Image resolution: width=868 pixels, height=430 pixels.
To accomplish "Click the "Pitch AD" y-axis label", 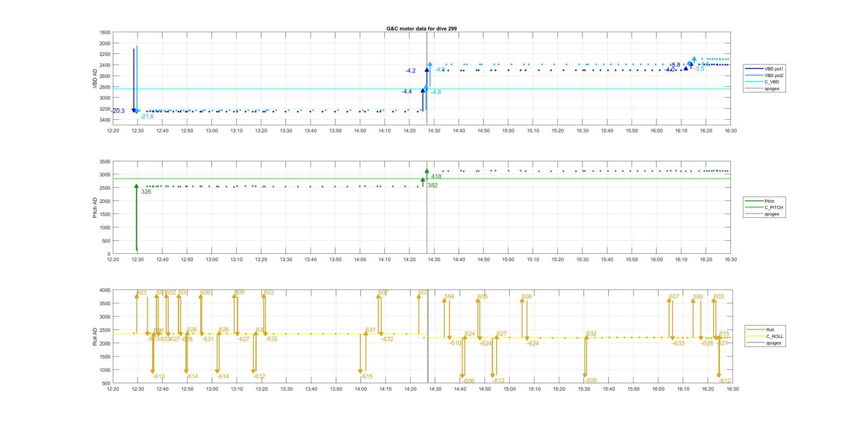I will click(95, 207).
